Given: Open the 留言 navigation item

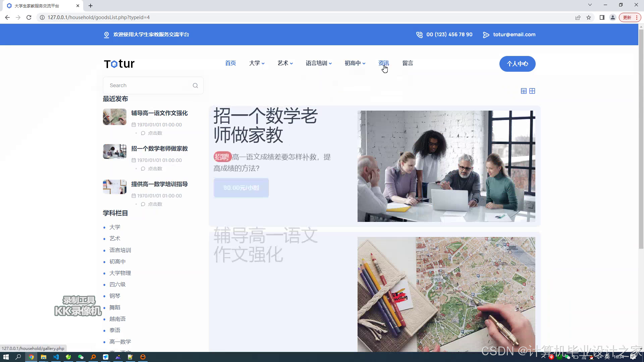Looking at the screenshot, I should pyautogui.click(x=408, y=63).
